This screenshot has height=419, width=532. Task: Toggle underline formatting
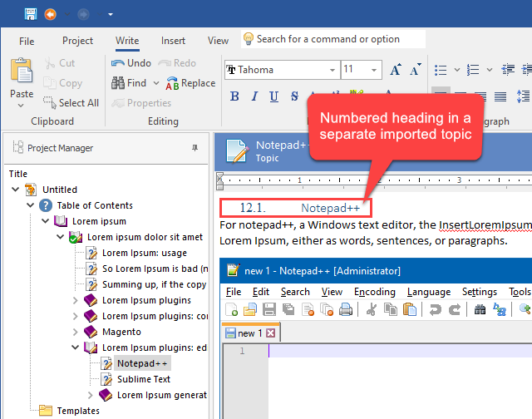tap(274, 96)
